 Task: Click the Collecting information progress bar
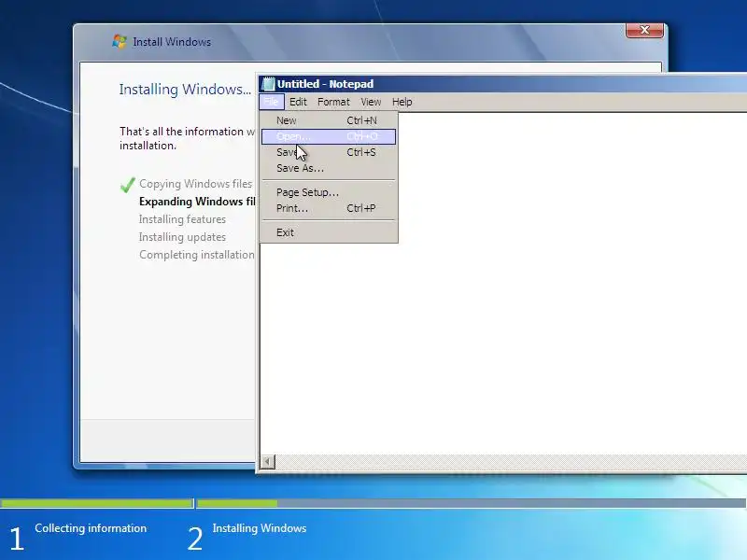coord(97,503)
